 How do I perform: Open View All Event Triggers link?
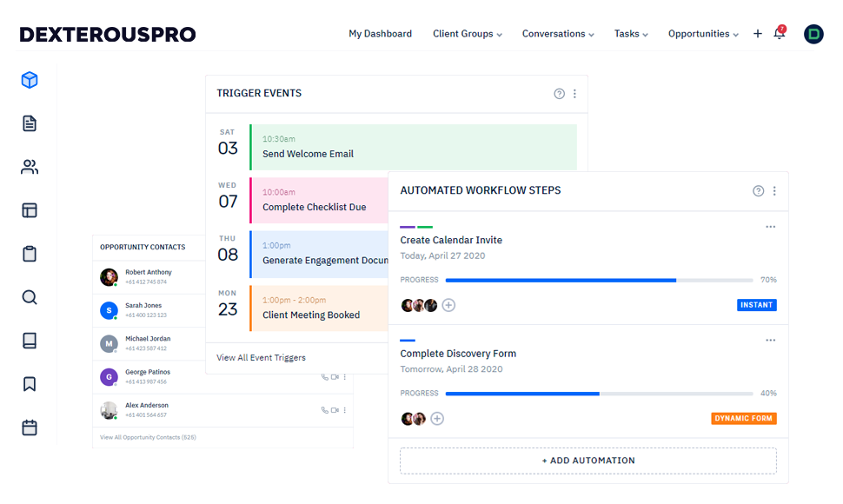tap(261, 357)
